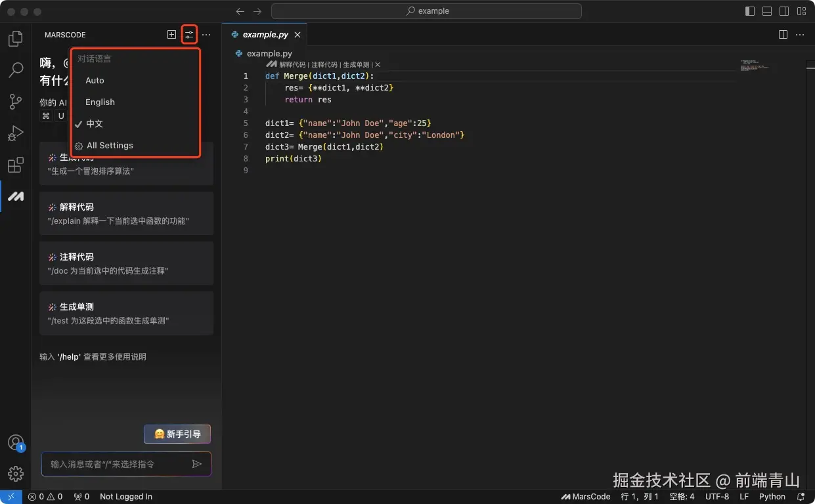The width and height of the screenshot is (815, 504).
Task: Switch to example.py editor tab
Action: pos(265,35)
